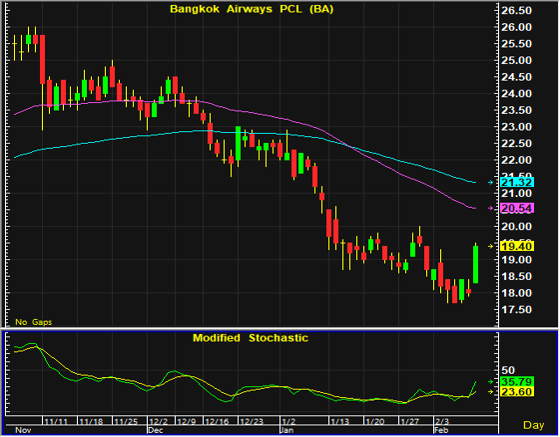Click the 50 level on stochastic axis
This screenshot has width=560, height=437.
pos(508,370)
